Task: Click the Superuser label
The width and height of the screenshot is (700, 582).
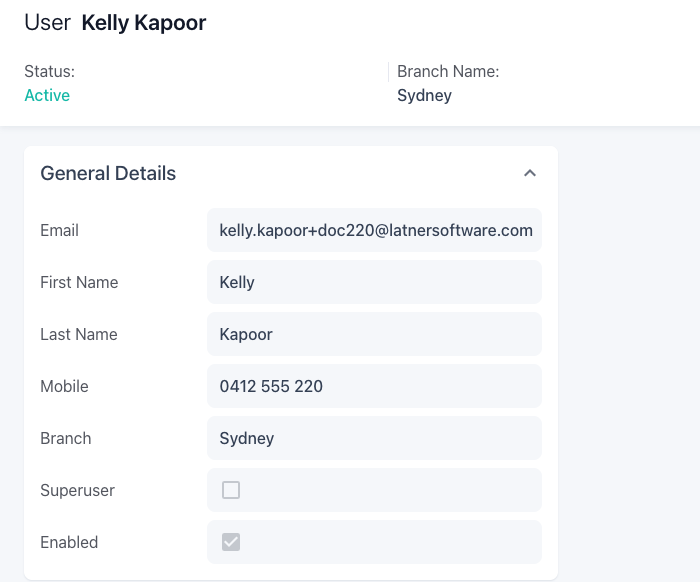Action: point(77,491)
